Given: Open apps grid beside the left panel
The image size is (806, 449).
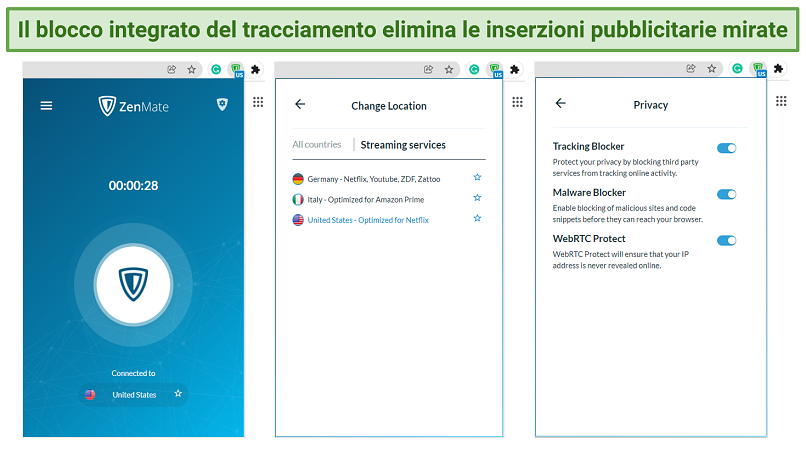Looking at the screenshot, I should pyautogui.click(x=258, y=102).
